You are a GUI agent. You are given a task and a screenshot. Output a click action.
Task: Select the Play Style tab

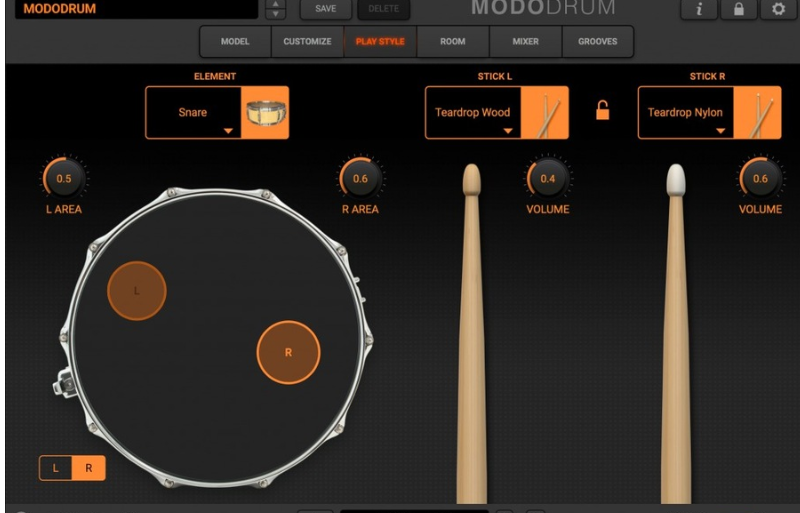click(x=380, y=41)
